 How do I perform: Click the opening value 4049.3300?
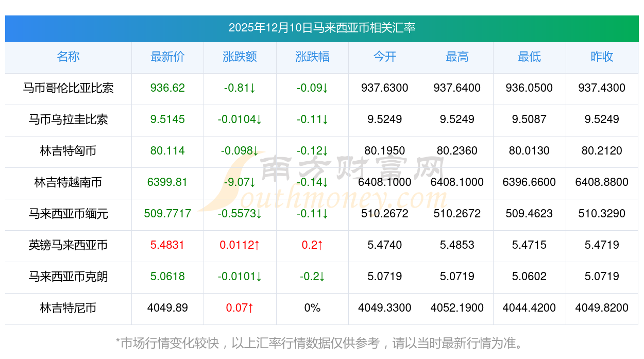(385, 308)
